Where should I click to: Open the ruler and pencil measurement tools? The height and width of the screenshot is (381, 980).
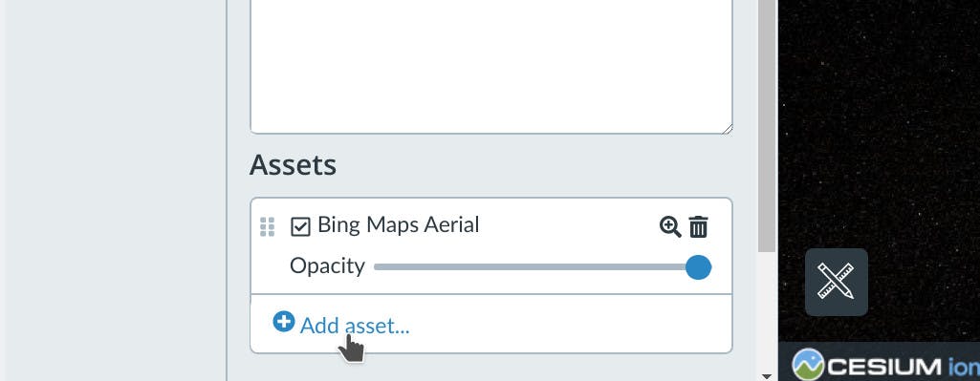[x=837, y=282]
